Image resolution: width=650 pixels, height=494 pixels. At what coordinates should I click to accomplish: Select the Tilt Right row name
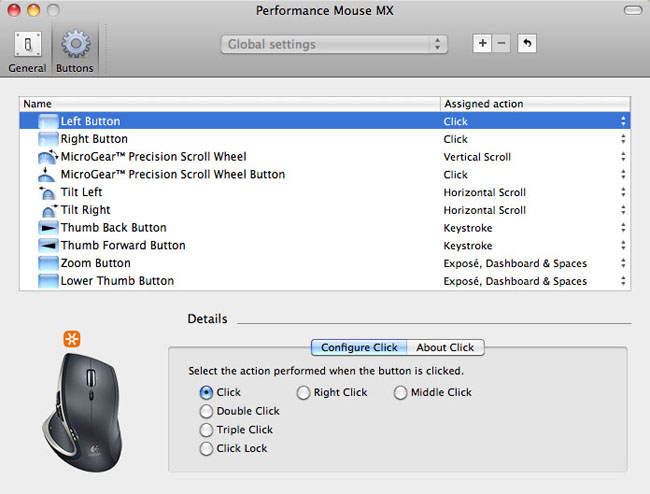[85, 210]
